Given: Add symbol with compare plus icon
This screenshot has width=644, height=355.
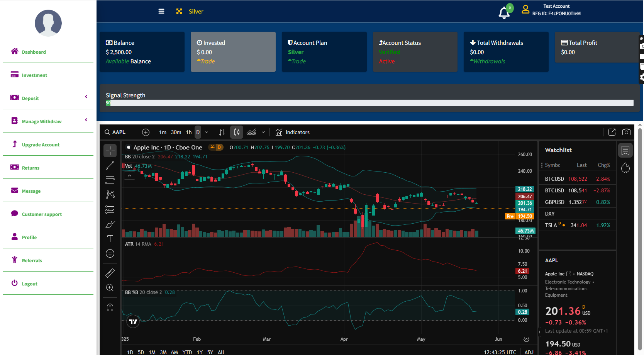Looking at the screenshot, I should [x=146, y=132].
